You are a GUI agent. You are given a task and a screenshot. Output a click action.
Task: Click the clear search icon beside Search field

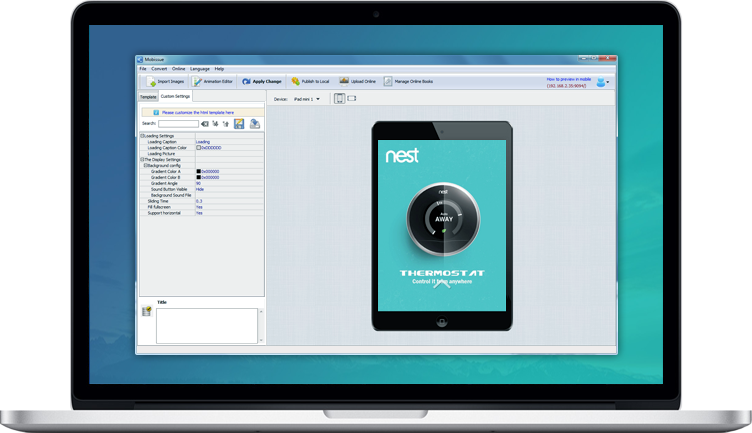point(205,124)
